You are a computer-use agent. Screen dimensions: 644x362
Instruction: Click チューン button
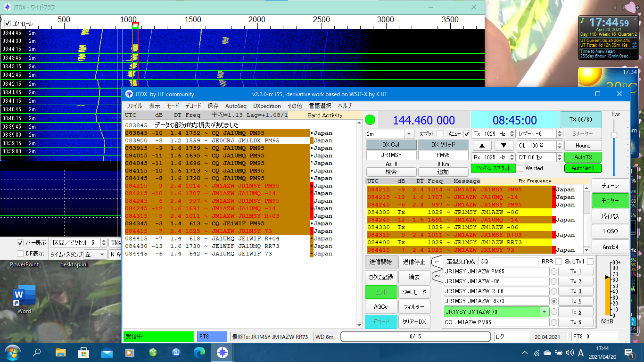(x=611, y=186)
